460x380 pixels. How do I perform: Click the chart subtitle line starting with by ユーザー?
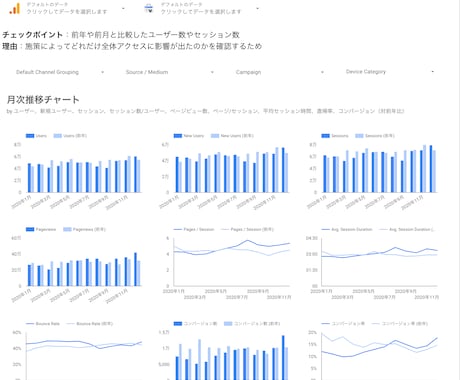[x=205, y=111]
